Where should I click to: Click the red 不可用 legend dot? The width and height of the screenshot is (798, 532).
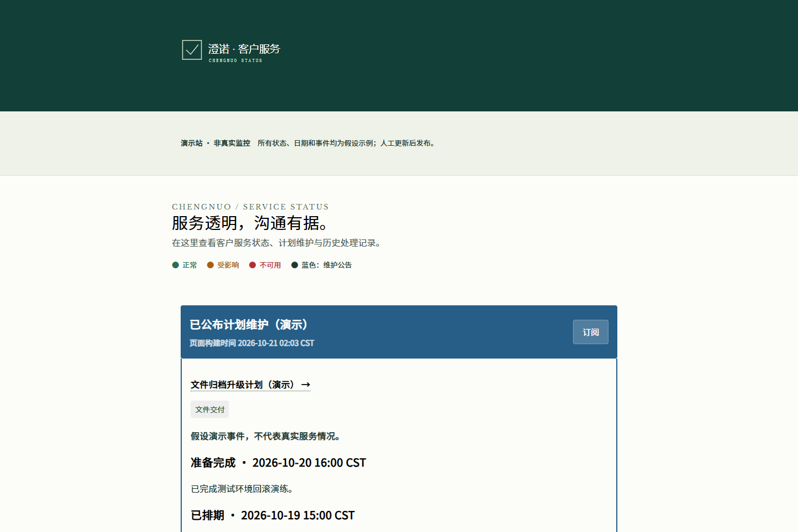253,265
